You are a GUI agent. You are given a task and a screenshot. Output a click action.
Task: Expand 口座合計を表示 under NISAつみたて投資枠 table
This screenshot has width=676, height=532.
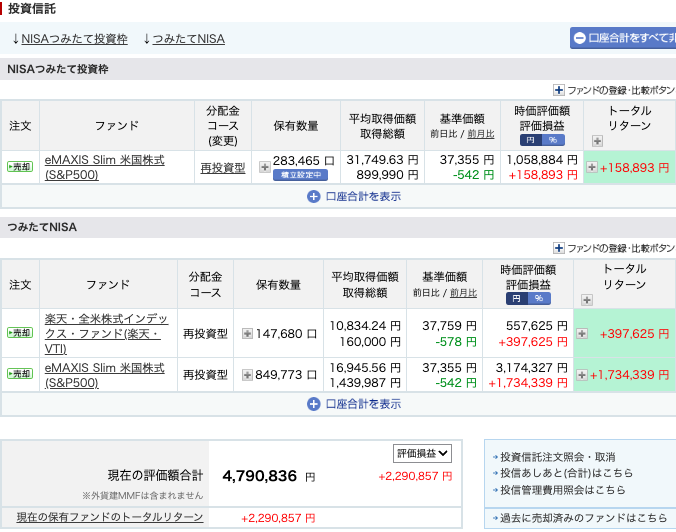355,196
